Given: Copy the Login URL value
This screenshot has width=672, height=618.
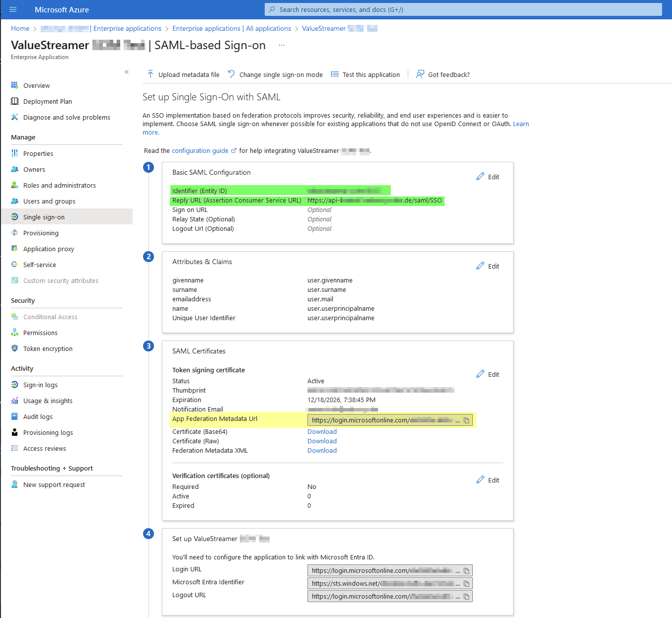Looking at the screenshot, I should tap(466, 571).
